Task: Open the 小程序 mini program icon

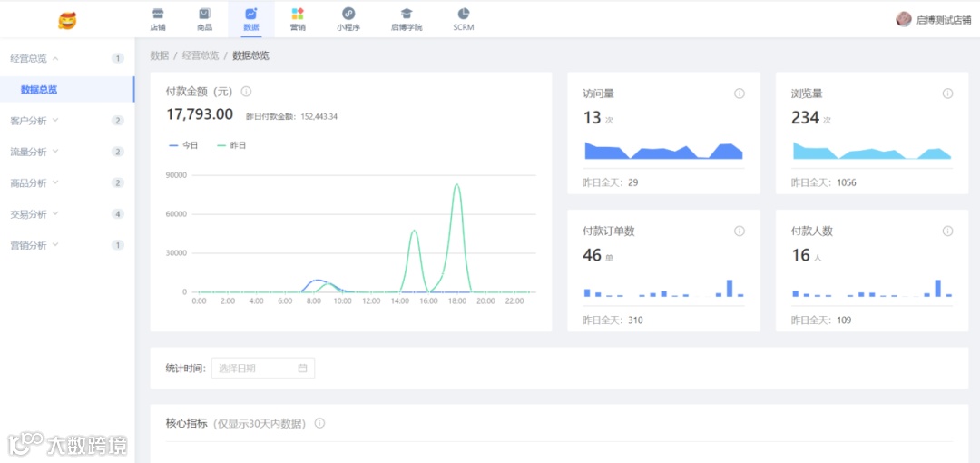Action: point(348,13)
